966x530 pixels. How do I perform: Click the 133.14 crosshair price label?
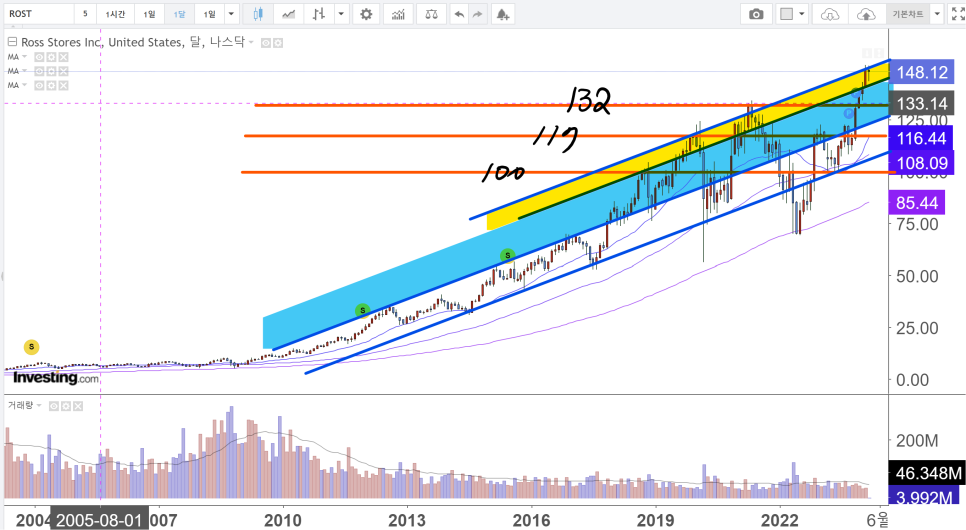pos(922,104)
